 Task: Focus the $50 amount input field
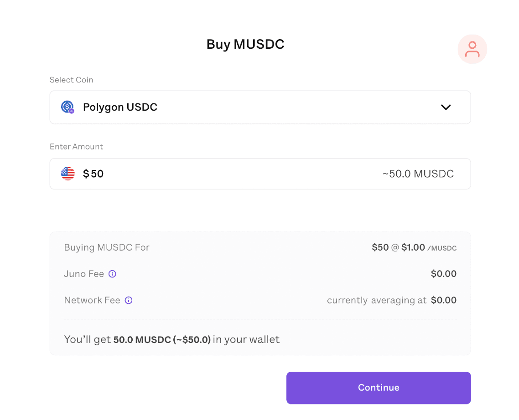[228, 174]
